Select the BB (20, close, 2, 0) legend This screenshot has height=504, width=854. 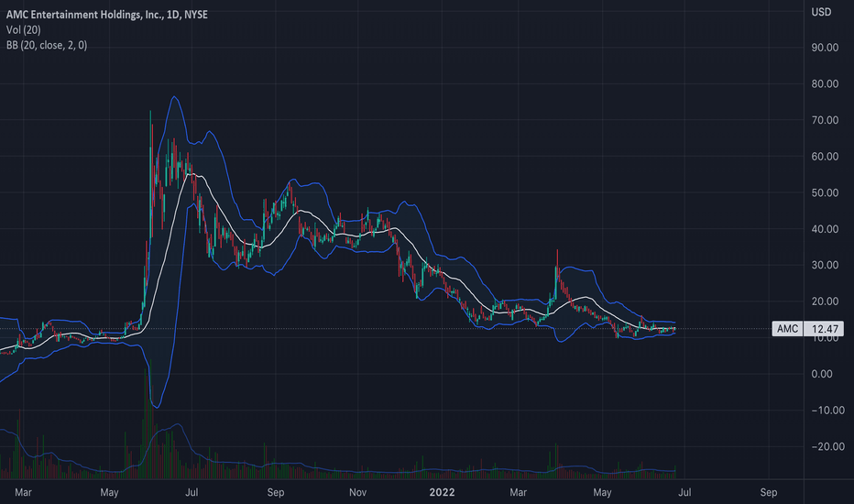[47, 45]
